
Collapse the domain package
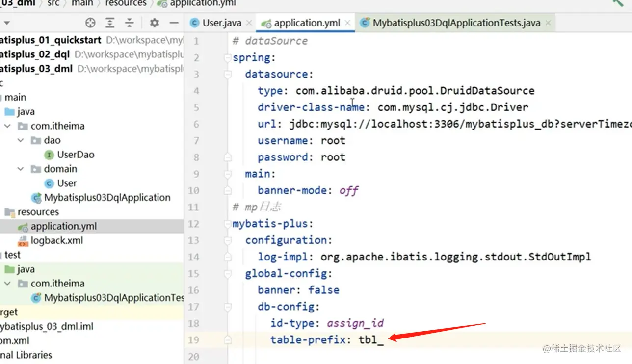pos(21,169)
